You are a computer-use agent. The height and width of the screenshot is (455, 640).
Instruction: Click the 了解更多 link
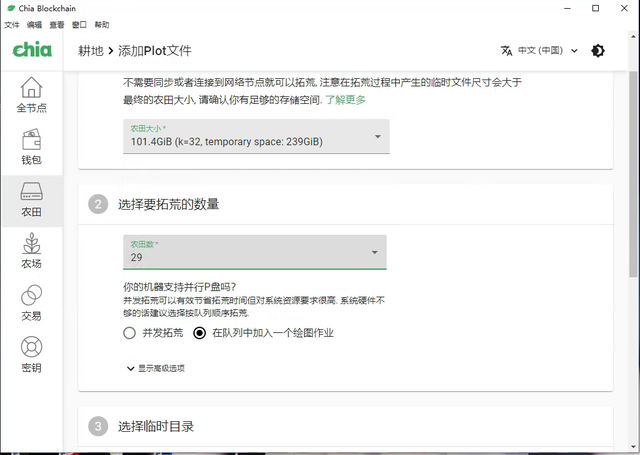coord(345,100)
